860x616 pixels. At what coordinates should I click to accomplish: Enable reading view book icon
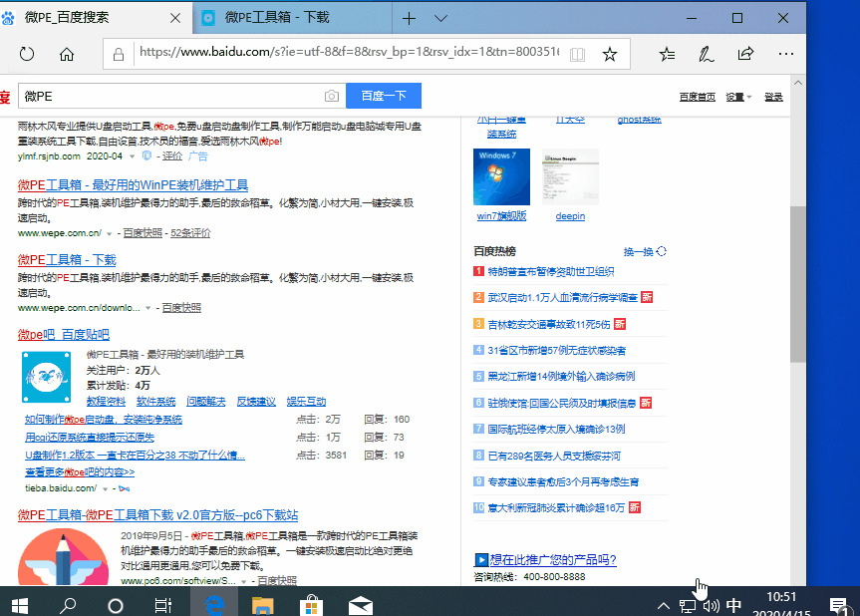tap(577, 57)
